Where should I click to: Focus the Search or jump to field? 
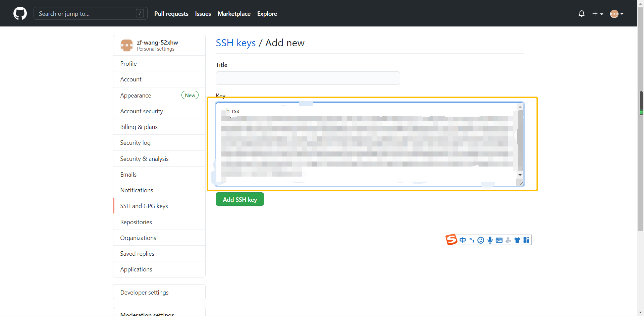tap(91, 13)
